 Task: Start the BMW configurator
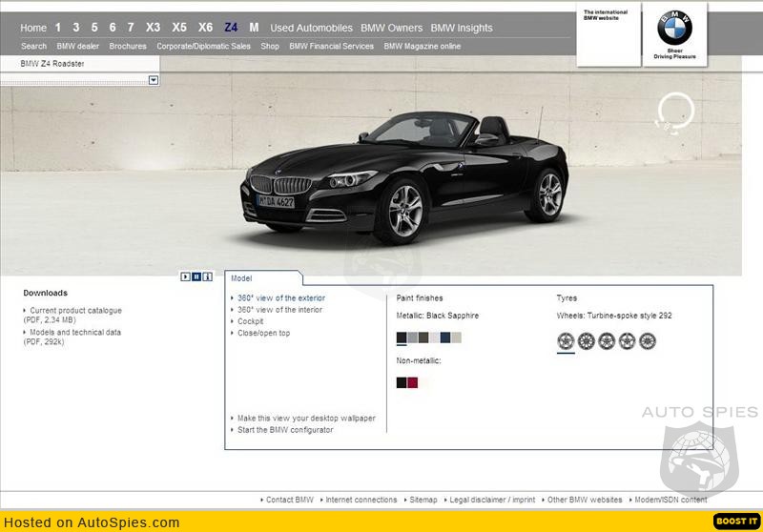[x=285, y=430]
